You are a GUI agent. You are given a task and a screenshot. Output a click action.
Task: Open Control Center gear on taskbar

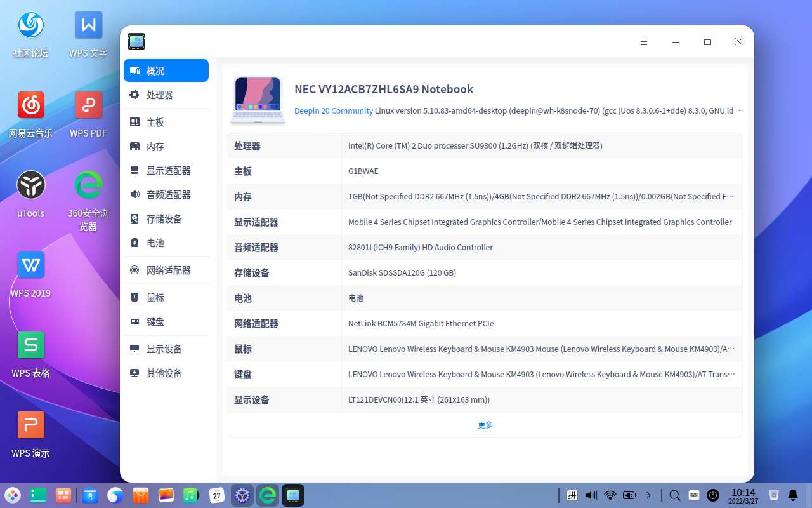(242, 495)
